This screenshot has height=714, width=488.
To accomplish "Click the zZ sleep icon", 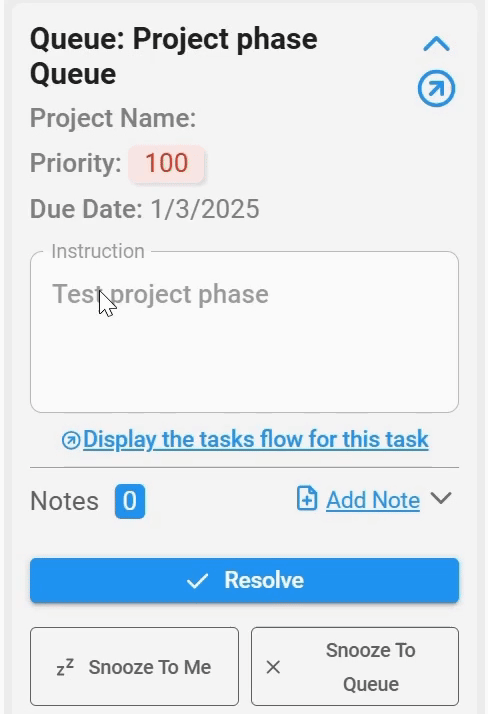I will 65,667.
